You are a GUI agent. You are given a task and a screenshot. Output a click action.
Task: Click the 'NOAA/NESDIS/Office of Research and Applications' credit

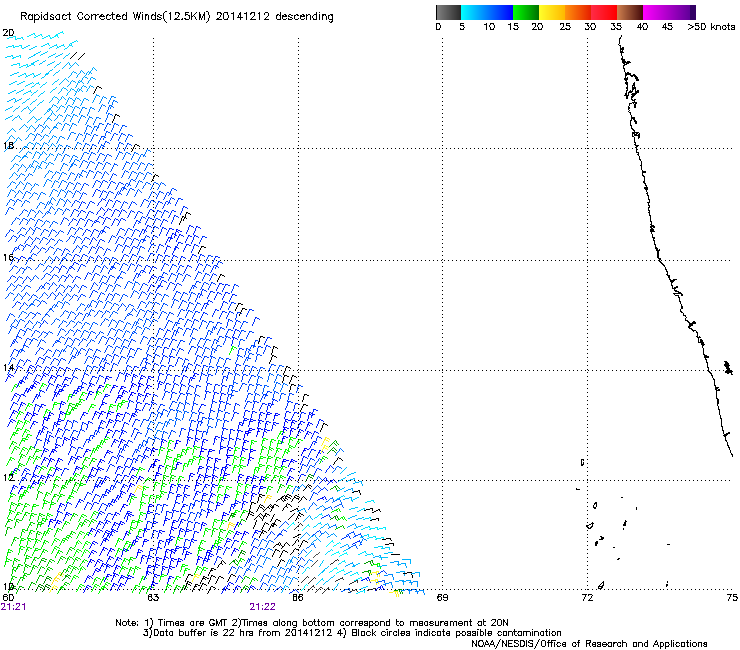click(589, 644)
